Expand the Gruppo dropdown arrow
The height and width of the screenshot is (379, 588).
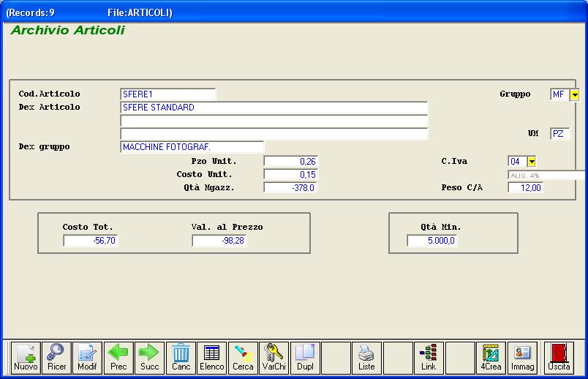pos(575,94)
